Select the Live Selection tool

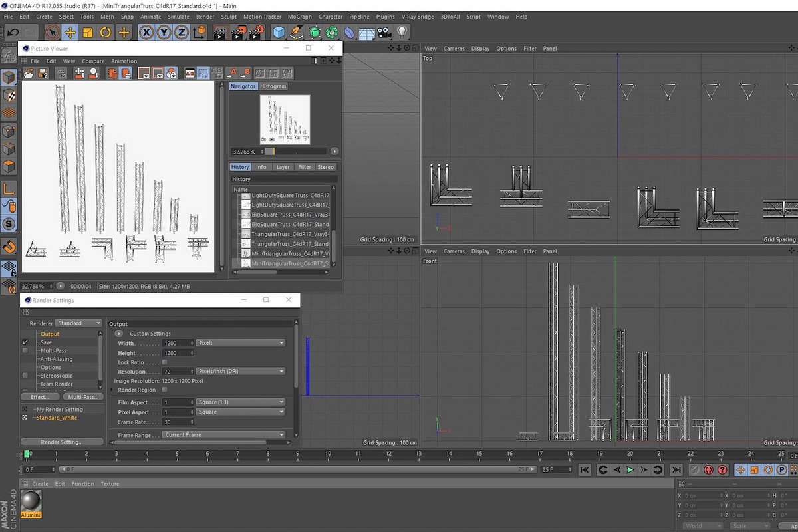point(53,32)
